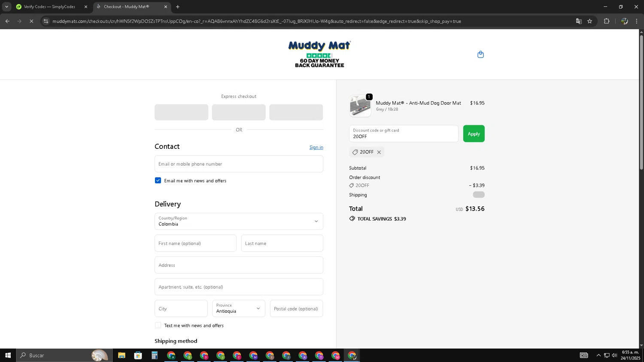Open a new browser tab
The height and width of the screenshot is (362, 644).
click(178, 7)
